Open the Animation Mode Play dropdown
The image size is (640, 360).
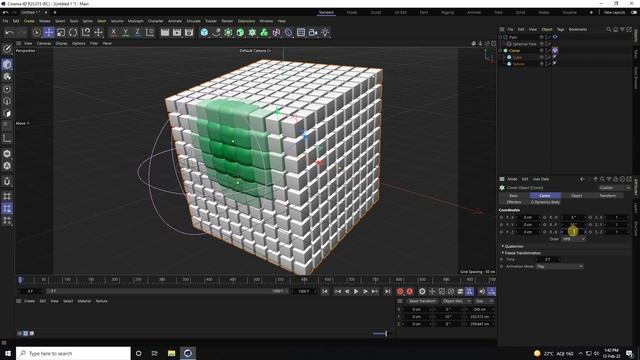pyautogui.click(x=559, y=267)
